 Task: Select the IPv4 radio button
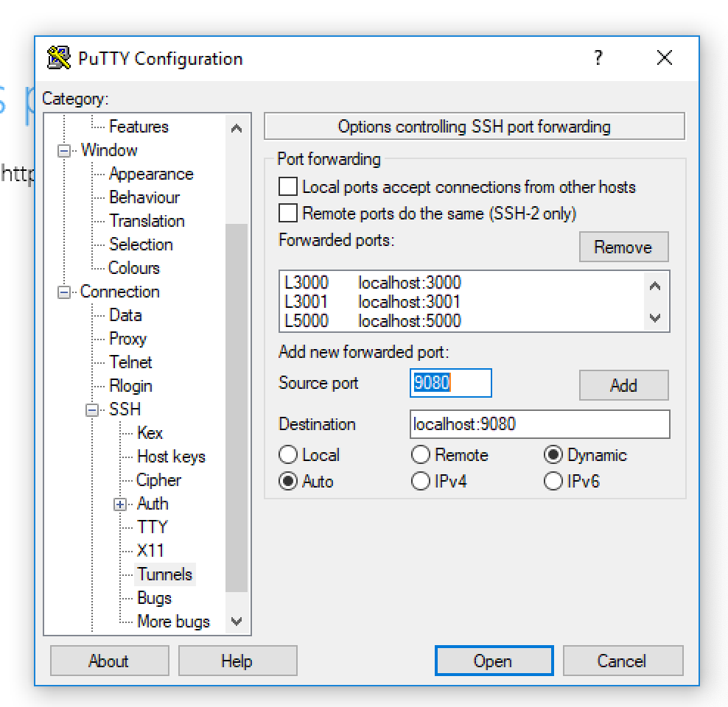click(x=421, y=481)
